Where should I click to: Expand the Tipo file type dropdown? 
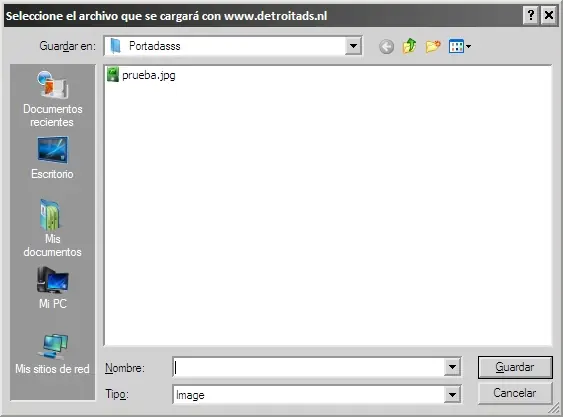pos(452,394)
